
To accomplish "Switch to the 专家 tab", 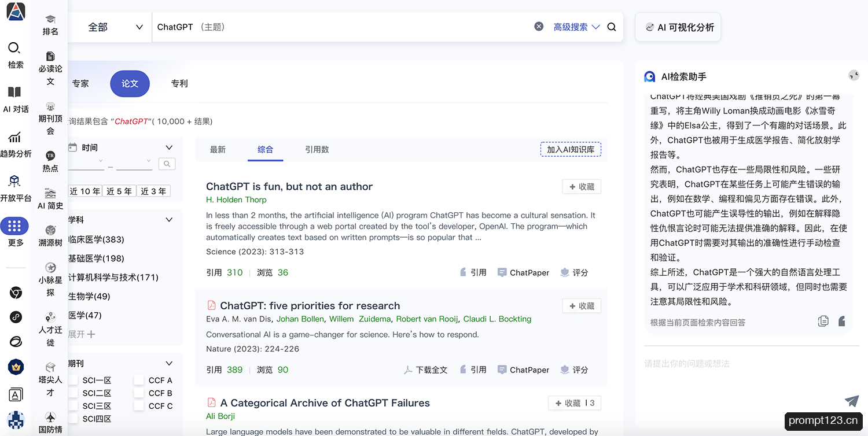I will click(80, 83).
